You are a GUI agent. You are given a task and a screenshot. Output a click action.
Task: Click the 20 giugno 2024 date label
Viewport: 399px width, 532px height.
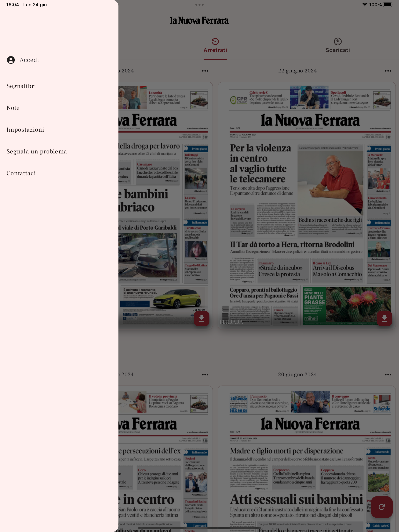297,374
